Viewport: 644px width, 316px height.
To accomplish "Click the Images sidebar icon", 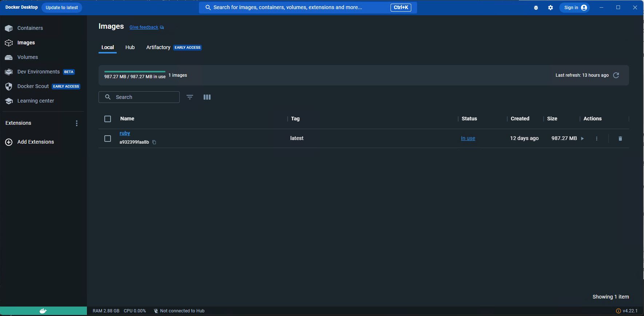I will 9,43.
